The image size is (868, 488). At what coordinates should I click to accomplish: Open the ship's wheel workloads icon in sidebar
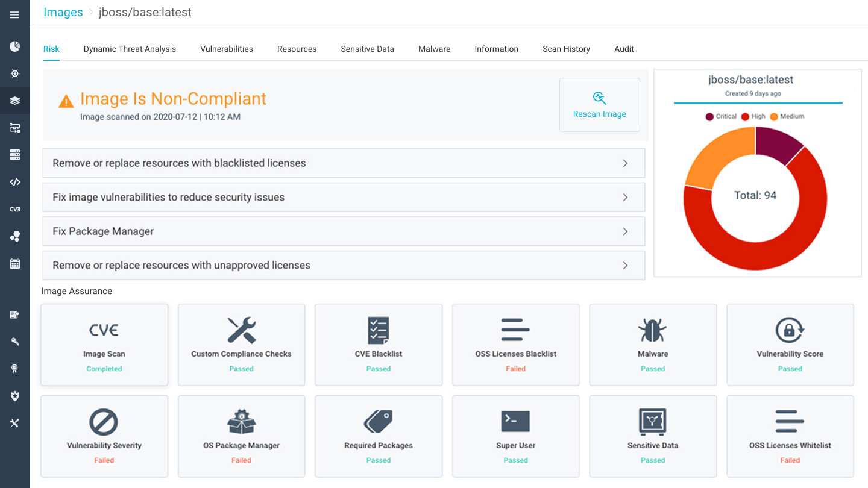pyautogui.click(x=14, y=74)
